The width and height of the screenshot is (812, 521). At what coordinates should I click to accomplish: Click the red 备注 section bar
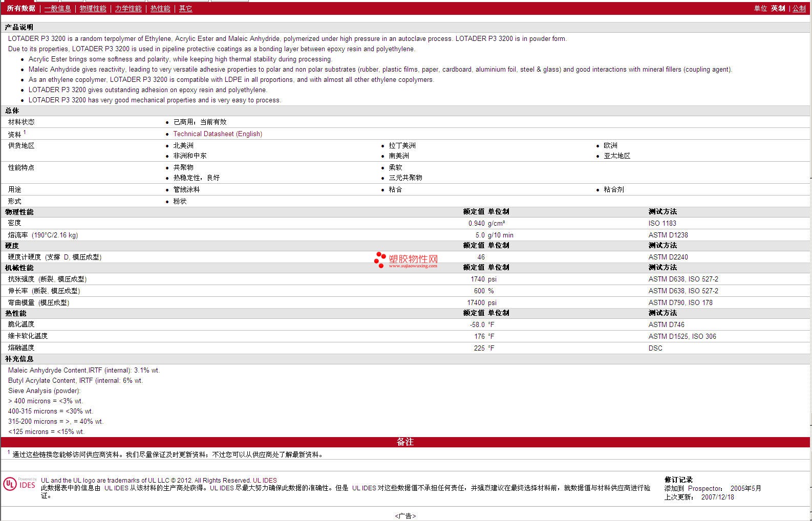(x=405, y=442)
